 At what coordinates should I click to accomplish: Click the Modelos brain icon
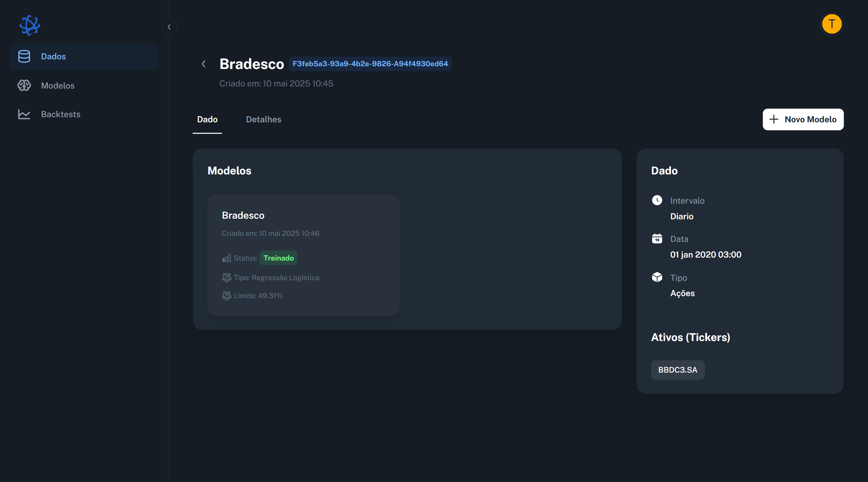(24, 86)
